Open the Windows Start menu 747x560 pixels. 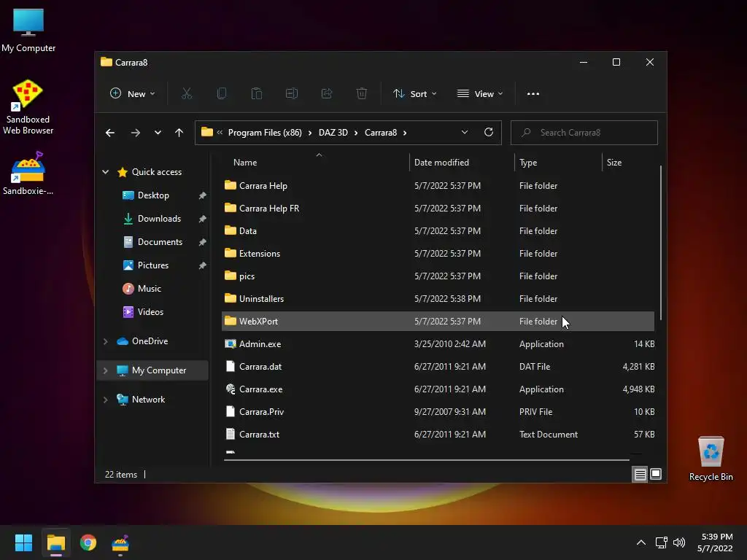pyautogui.click(x=23, y=542)
